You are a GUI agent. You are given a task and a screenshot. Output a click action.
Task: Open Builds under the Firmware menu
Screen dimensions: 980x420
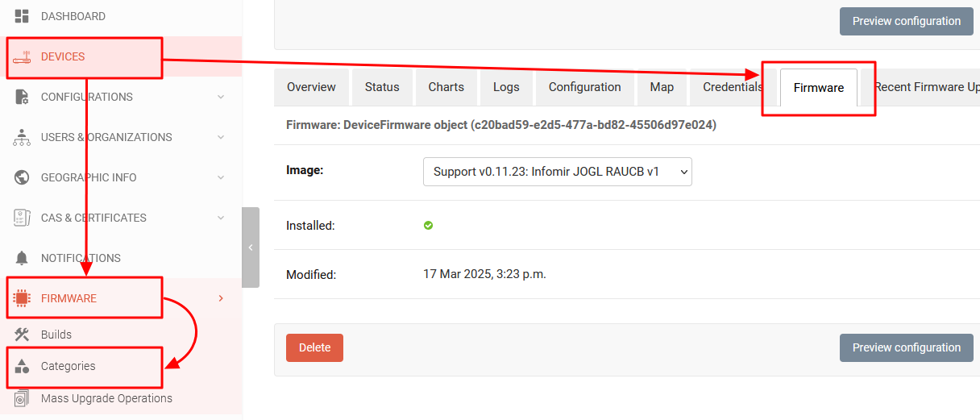pyautogui.click(x=56, y=335)
